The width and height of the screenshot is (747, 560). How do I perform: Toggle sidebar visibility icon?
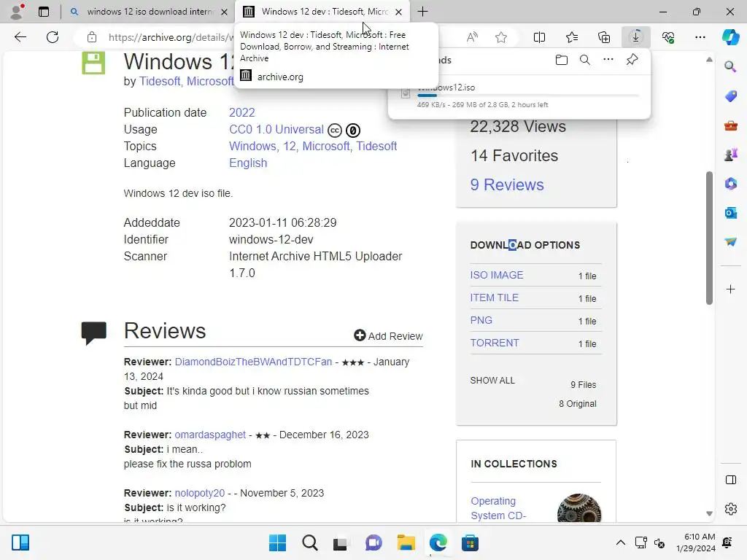click(x=730, y=480)
